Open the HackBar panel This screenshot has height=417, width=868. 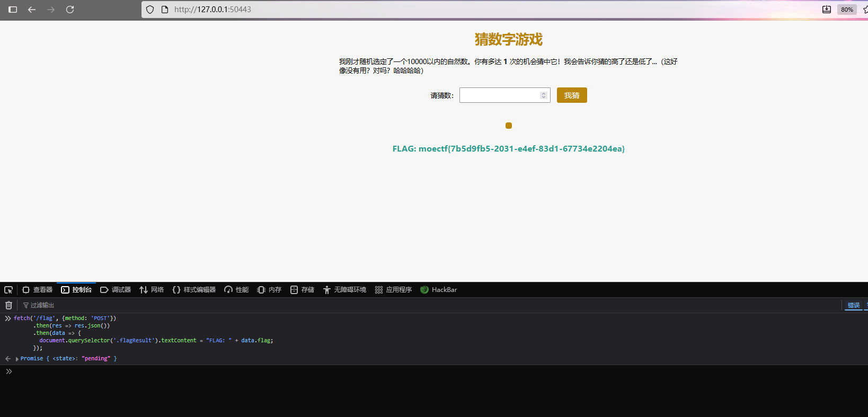pos(439,290)
